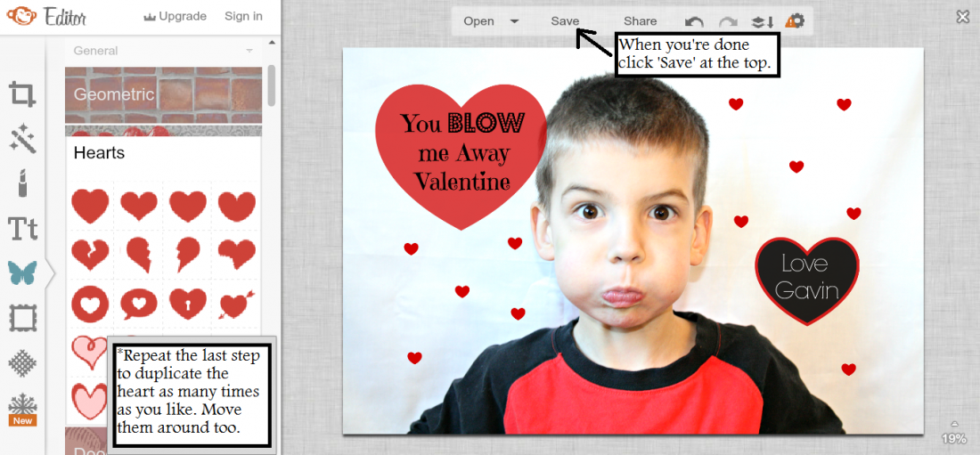Open the dropdown arrow beside Open
Viewport: 980px width, 455px height.
coord(514,21)
